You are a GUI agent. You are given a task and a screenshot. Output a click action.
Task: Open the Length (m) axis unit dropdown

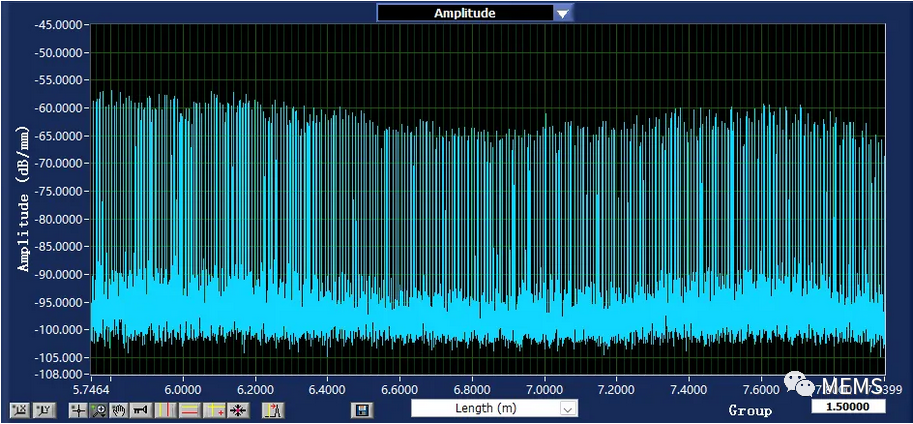click(x=494, y=408)
